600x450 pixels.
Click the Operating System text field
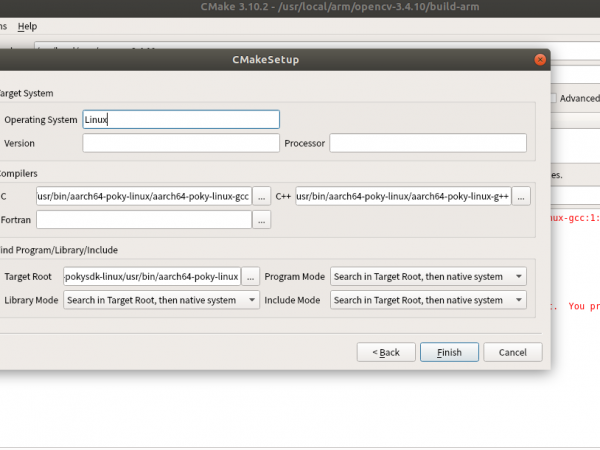pos(181,119)
